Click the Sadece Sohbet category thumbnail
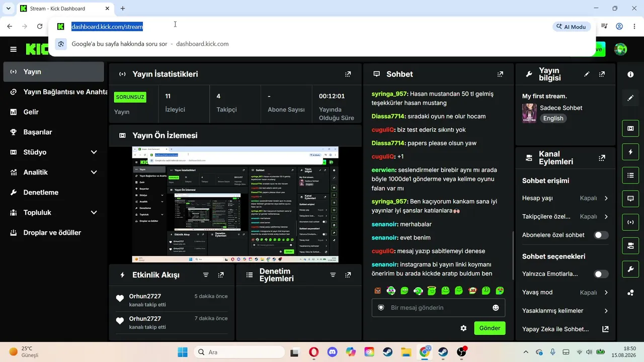The width and height of the screenshot is (644, 362). 529,113
